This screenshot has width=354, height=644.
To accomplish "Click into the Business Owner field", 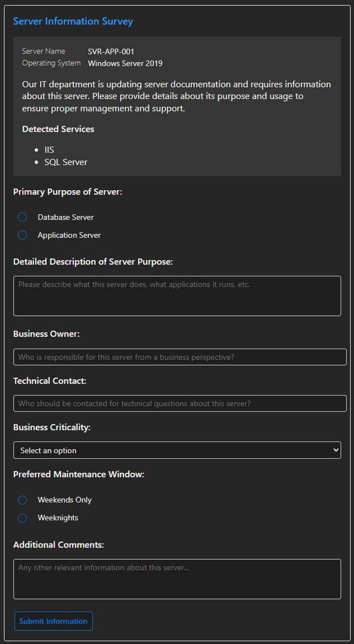I will (x=180, y=357).
